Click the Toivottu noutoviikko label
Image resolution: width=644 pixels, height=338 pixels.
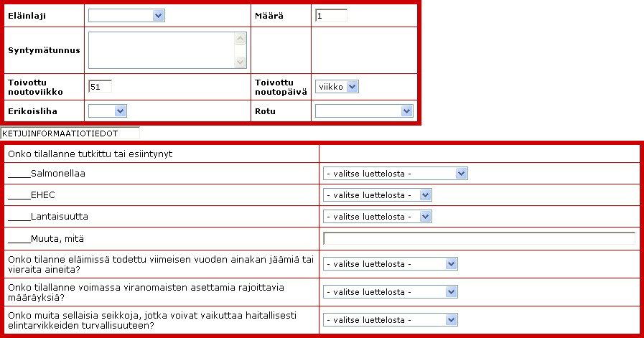click(35, 87)
